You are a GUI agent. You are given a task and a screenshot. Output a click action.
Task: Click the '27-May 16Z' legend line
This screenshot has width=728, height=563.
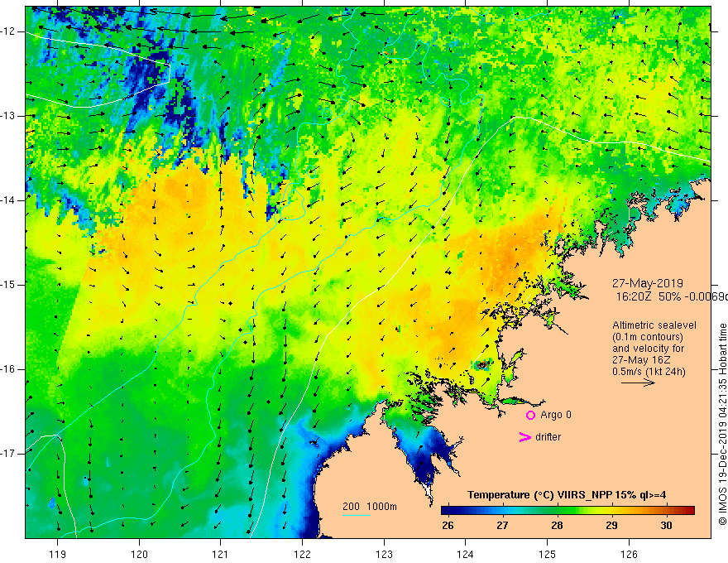tap(640, 360)
